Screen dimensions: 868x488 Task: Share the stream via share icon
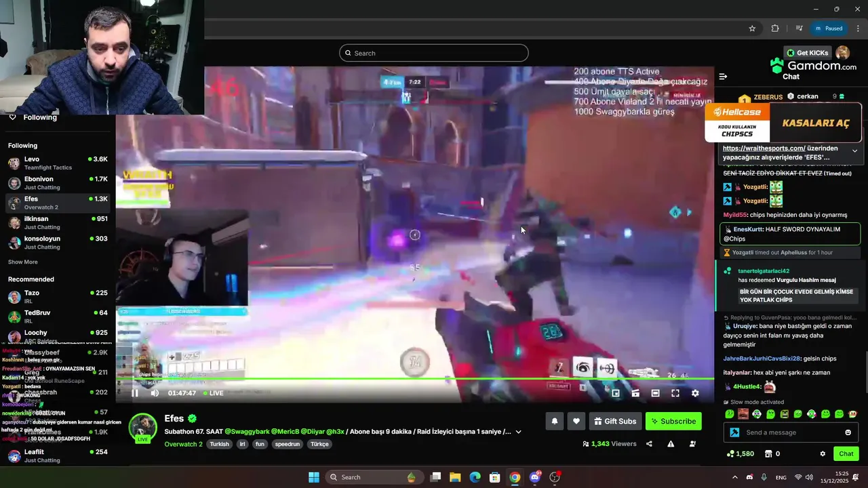(649, 444)
